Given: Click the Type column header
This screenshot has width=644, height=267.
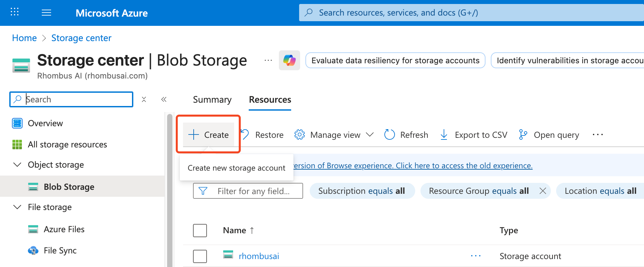Looking at the screenshot, I should (509, 230).
